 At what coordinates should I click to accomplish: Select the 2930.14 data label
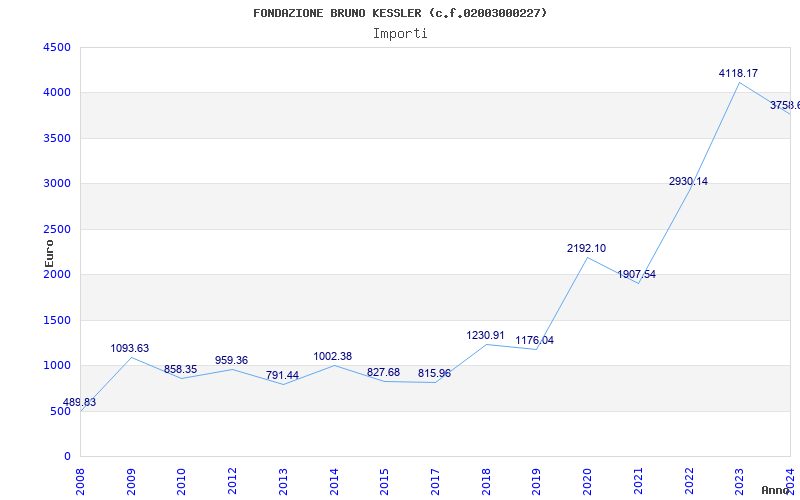point(688,182)
